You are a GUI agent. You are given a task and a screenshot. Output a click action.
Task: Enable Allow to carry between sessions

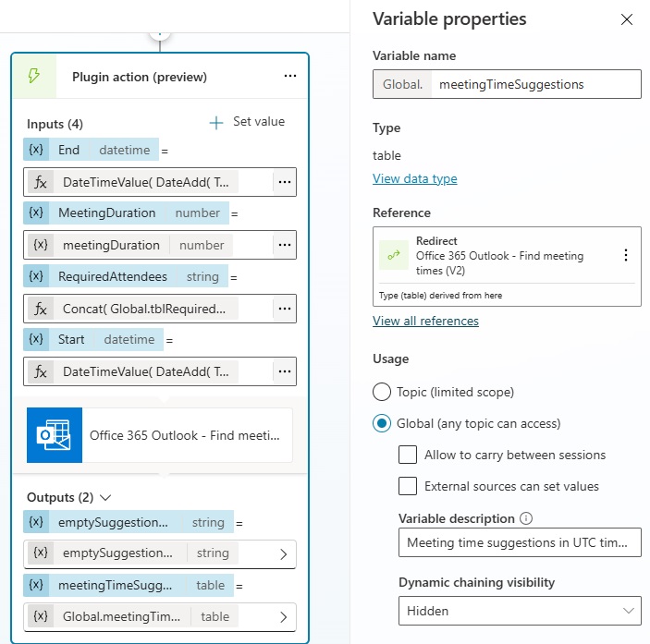pyautogui.click(x=408, y=455)
